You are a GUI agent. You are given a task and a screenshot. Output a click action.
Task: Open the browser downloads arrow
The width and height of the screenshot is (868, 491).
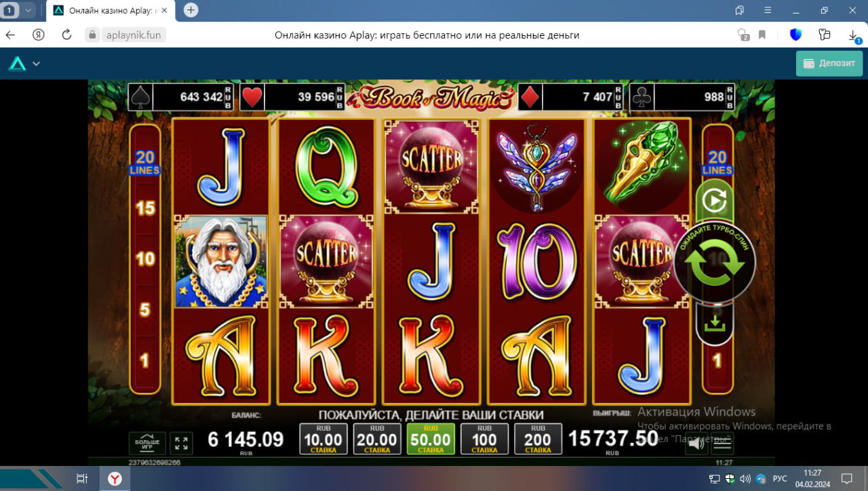853,35
